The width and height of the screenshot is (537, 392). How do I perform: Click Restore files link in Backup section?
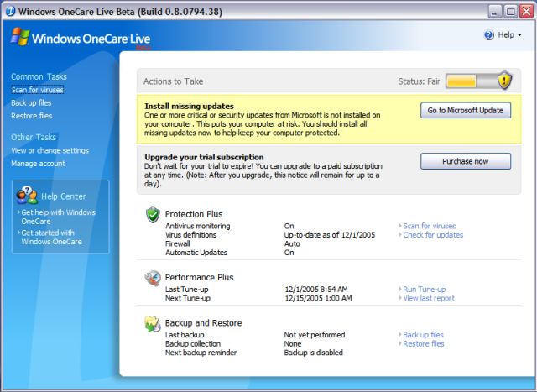423,343
